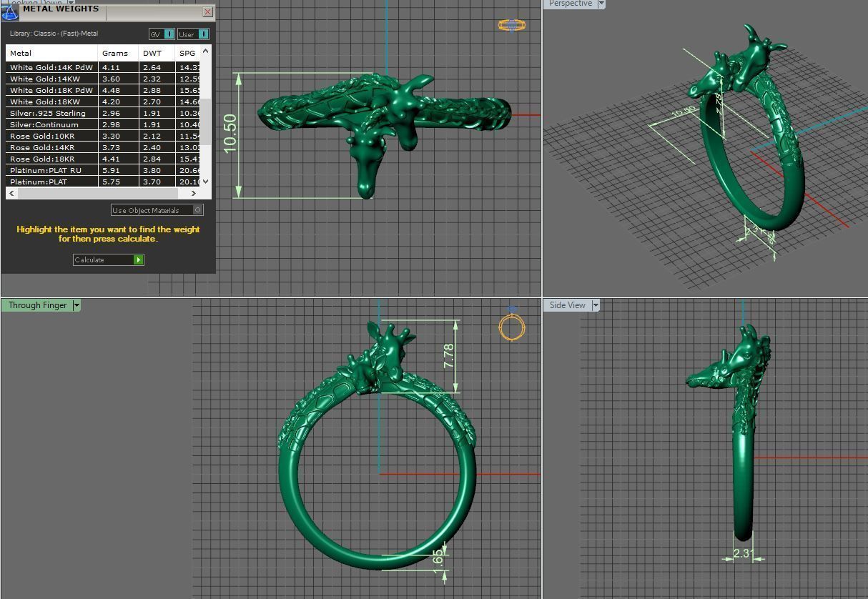Image resolution: width=868 pixels, height=599 pixels.
Task: Click the metal list scroll left arrow
Action: [x=11, y=193]
